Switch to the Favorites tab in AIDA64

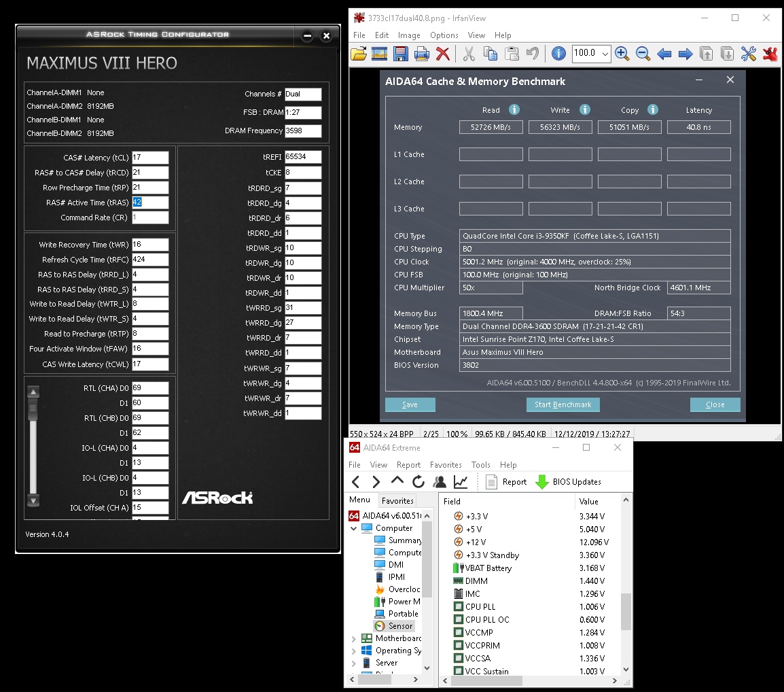397,501
